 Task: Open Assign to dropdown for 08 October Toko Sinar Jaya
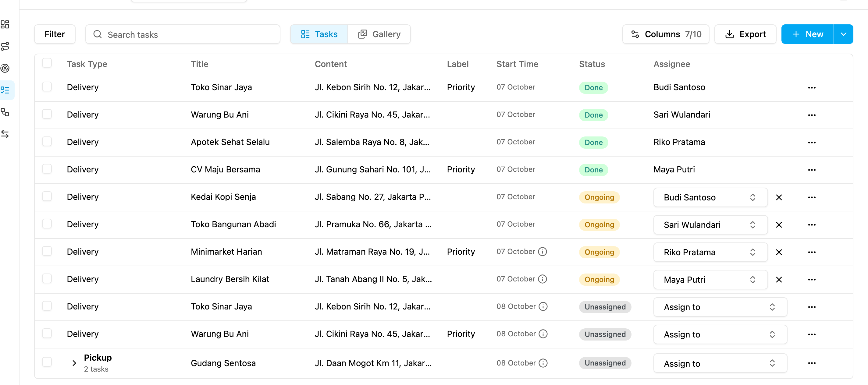coord(720,307)
